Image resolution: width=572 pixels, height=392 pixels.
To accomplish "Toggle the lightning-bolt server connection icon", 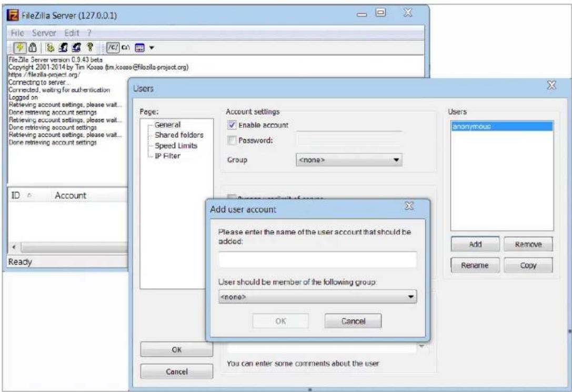I will point(19,47).
